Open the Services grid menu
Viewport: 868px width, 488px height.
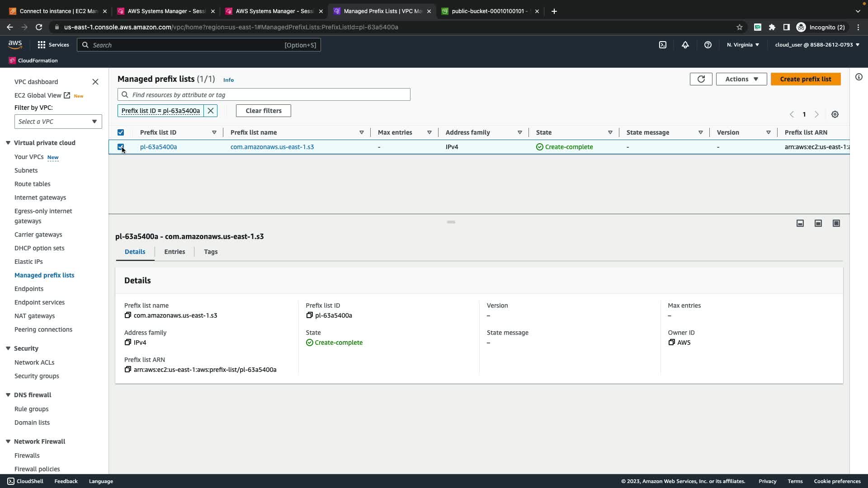pyautogui.click(x=53, y=45)
